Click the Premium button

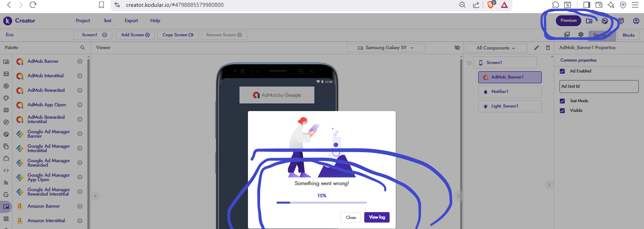tap(568, 21)
